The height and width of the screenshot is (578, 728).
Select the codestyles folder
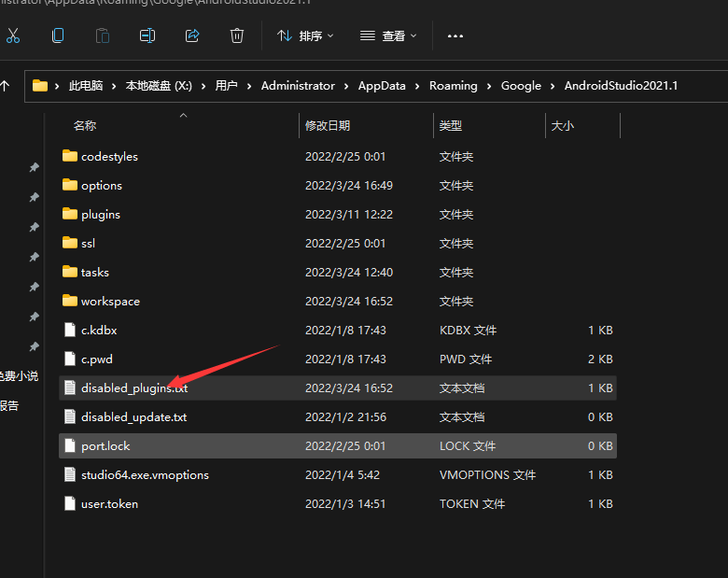[x=338, y=157]
